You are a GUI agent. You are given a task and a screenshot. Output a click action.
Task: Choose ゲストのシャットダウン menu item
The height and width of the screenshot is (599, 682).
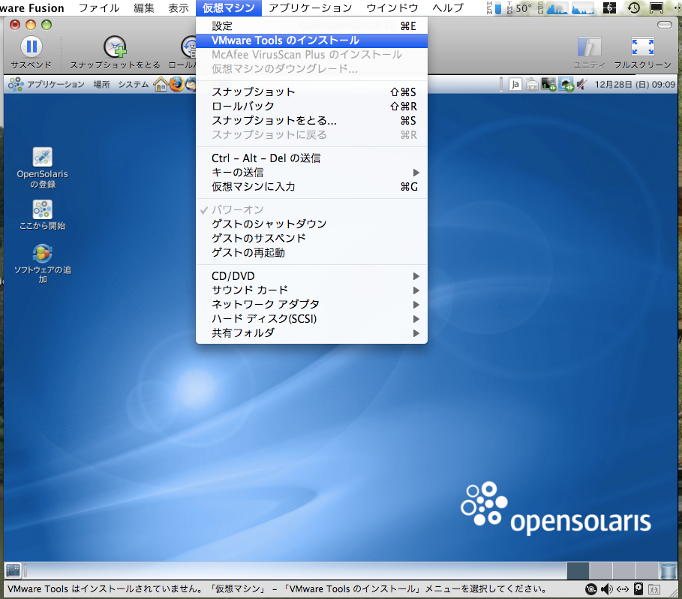pyautogui.click(x=311, y=224)
